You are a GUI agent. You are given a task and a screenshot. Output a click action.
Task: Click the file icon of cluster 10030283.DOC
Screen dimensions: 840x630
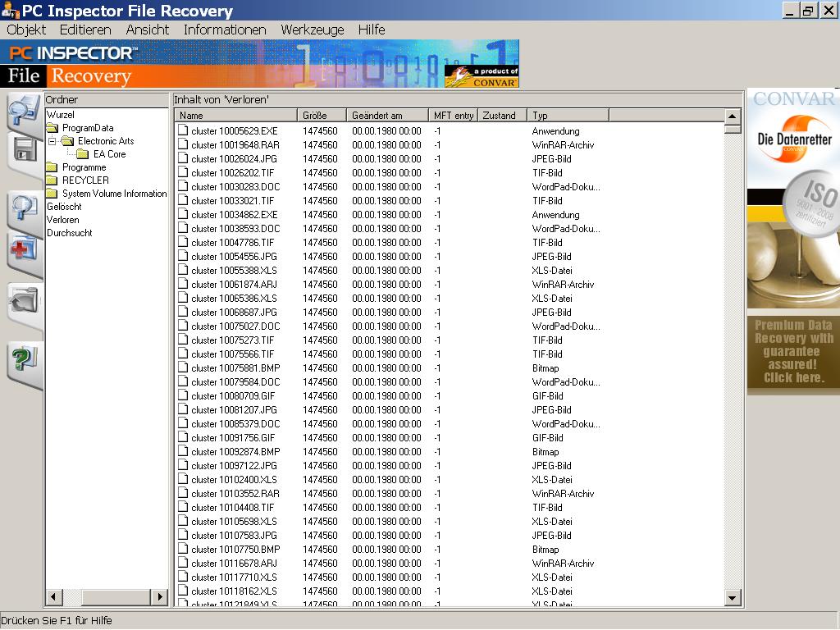point(183,186)
